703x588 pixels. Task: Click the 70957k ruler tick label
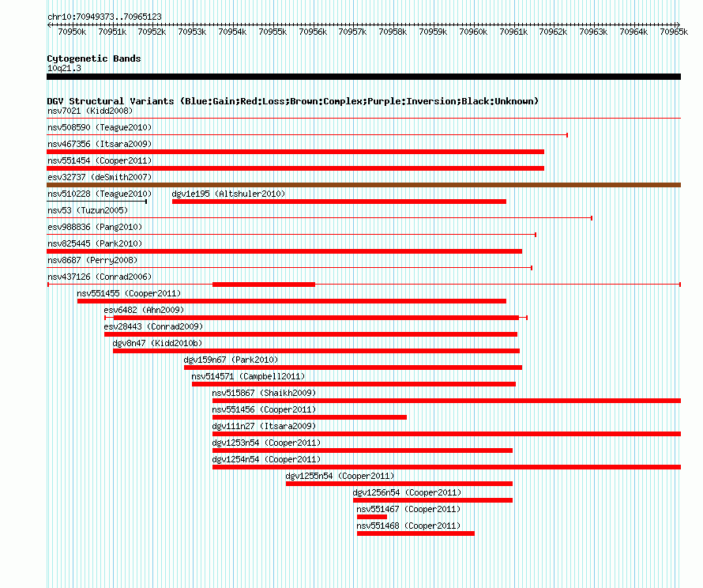coord(352,32)
